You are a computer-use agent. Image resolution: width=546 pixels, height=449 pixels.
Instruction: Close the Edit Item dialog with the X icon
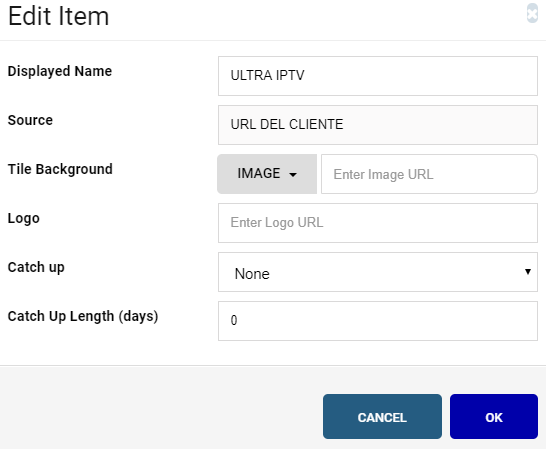532,14
